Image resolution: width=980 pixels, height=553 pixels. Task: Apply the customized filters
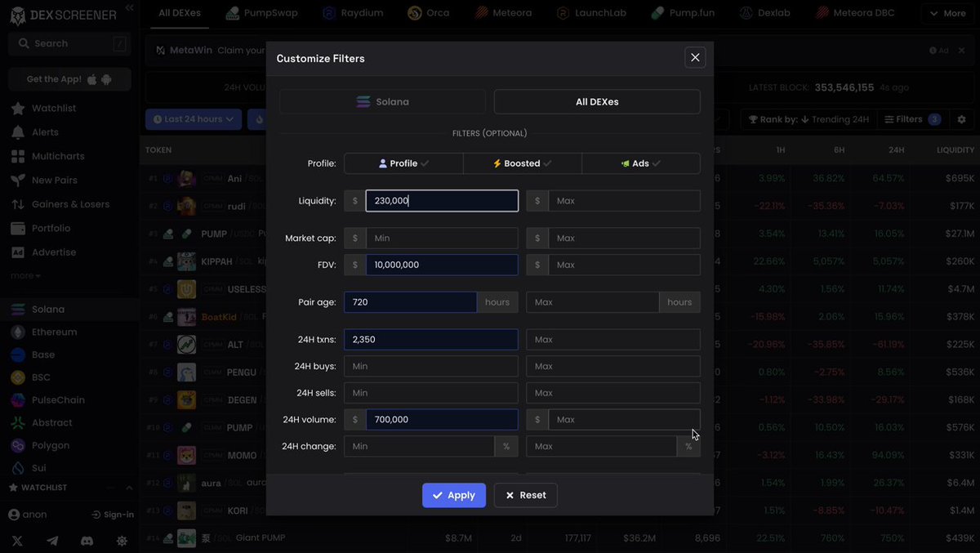click(x=454, y=495)
